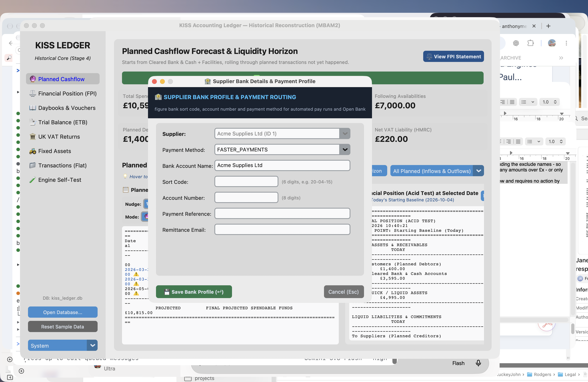The image size is (588, 382).
Task: Click the Remittance Email field
Action: click(282, 230)
